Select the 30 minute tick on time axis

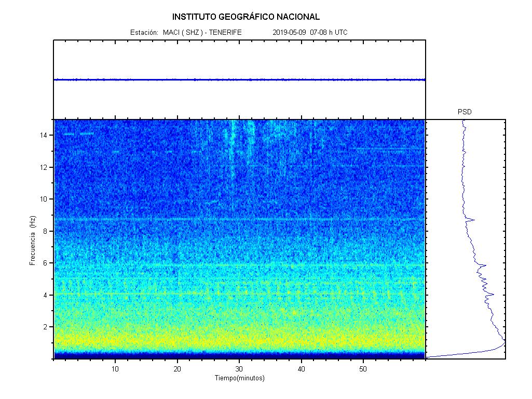[x=239, y=369]
